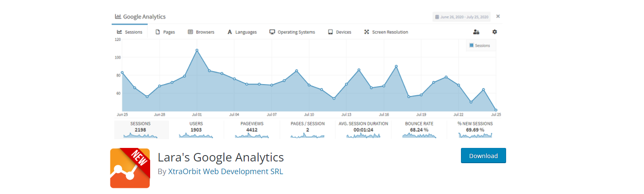Viewport: 644px width, 194px height.
Task: Select the % NEW SESSIONS tile
Action: (475, 130)
